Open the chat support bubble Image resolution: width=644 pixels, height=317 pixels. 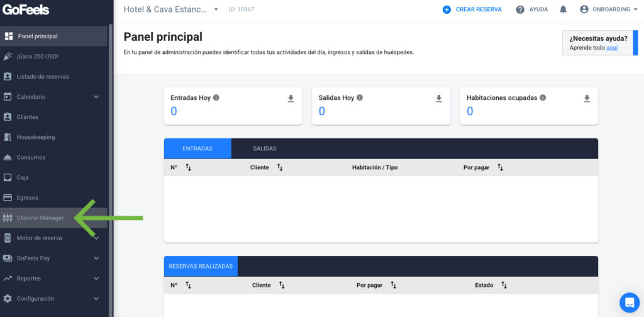pos(629,303)
